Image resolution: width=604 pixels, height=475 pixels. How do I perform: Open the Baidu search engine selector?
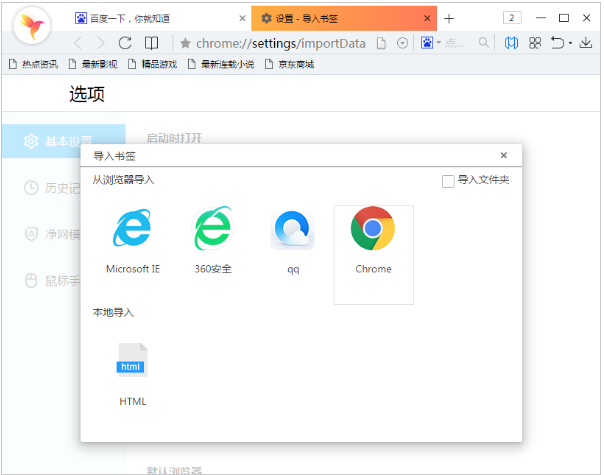(431, 43)
